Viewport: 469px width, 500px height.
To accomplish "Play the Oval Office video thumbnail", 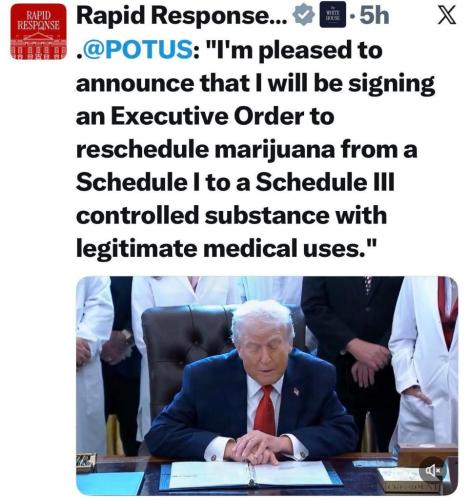I will 267,385.
